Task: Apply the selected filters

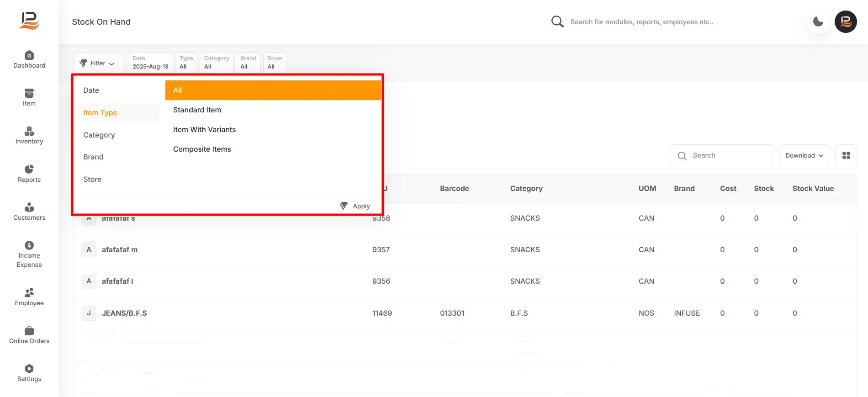Action: pyautogui.click(x=355, y=206)
